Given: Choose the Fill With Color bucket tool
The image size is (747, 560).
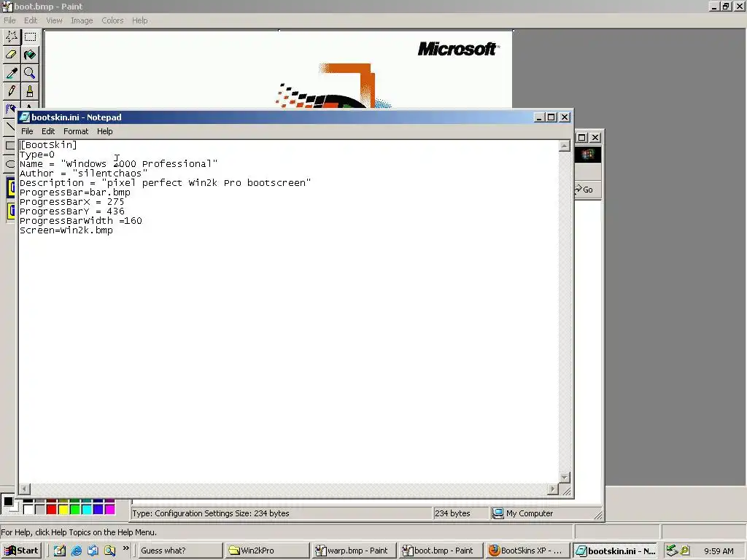Looking at the screenshot, I should 30,55.
